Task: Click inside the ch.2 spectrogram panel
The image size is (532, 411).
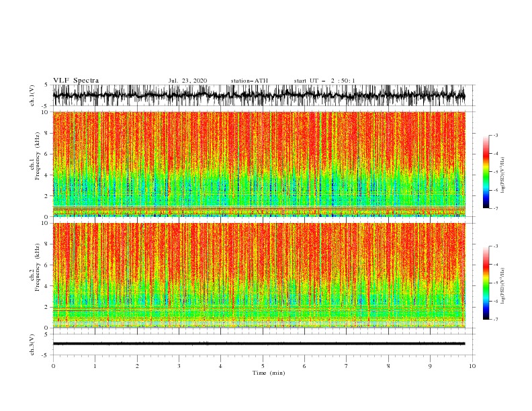Action: coord(259,275)
